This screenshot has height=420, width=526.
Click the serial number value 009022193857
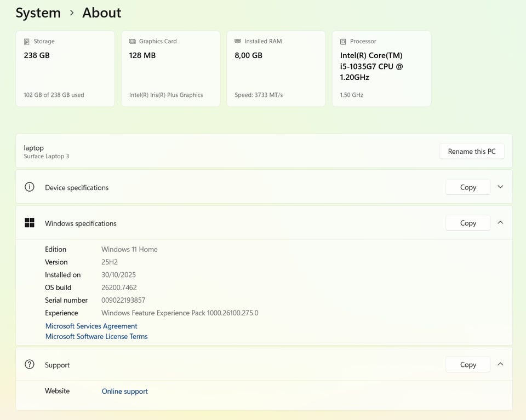[x=123, y=300]
